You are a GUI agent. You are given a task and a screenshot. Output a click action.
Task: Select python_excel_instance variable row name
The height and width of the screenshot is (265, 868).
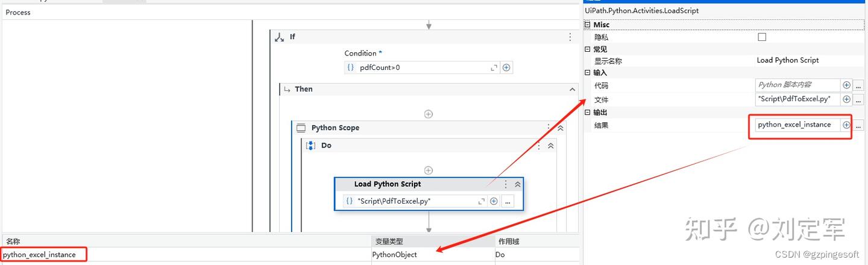40,255
